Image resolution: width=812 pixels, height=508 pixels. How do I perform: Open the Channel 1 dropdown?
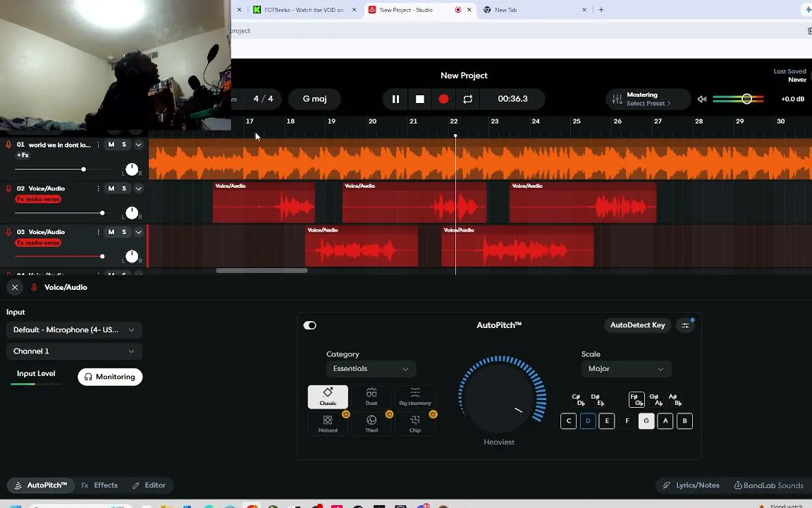pos(74,351)
